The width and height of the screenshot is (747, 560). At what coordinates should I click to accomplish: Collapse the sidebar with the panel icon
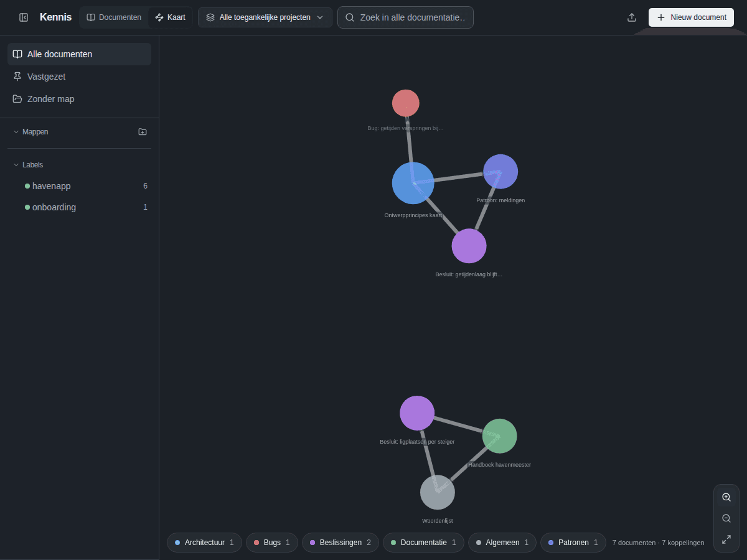tap(24, 17)
